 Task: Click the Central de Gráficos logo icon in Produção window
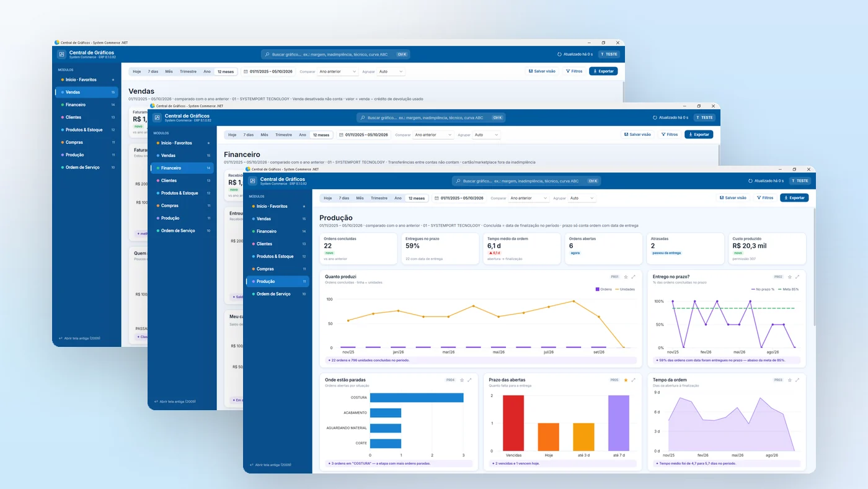[x=252, y=181]
